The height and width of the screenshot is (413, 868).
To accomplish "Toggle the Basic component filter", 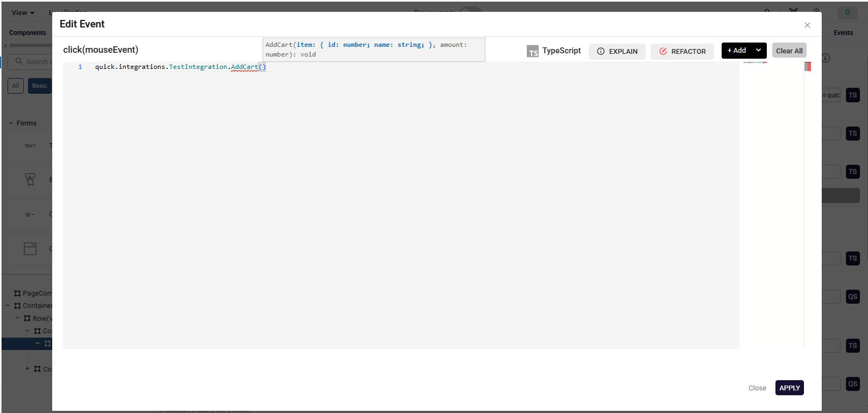I will tap(39, 86).
